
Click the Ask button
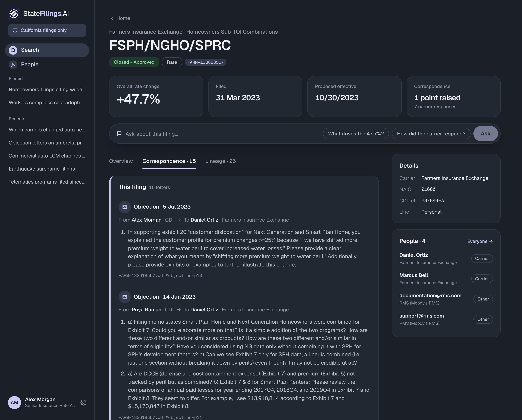[x=485, y=134]
